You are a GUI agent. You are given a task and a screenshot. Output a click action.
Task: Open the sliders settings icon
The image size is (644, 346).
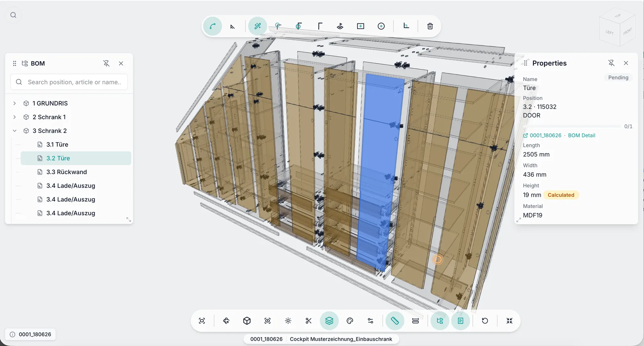pyautogui.click(x=370, y=321)
